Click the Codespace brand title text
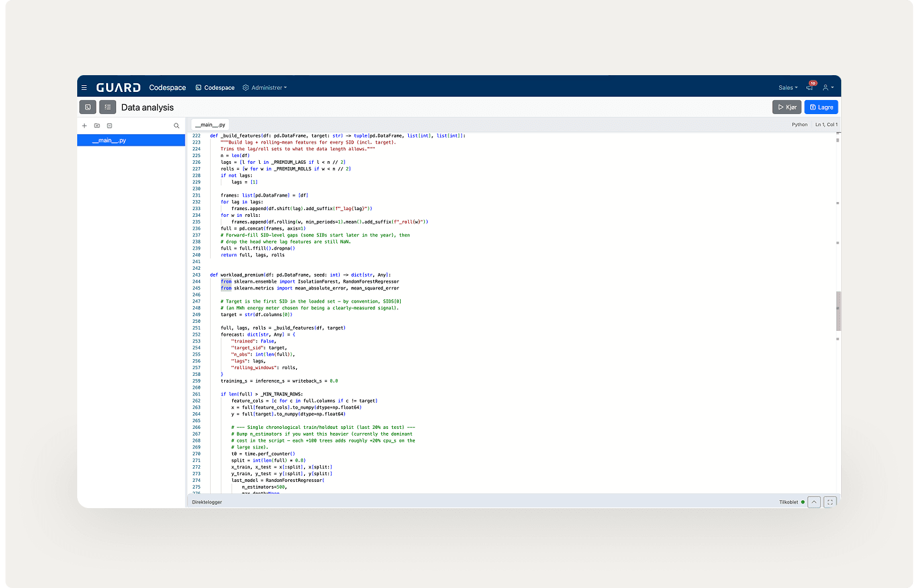Image resolution: width=919 pixels, height=588 pixels. point(168,88)
